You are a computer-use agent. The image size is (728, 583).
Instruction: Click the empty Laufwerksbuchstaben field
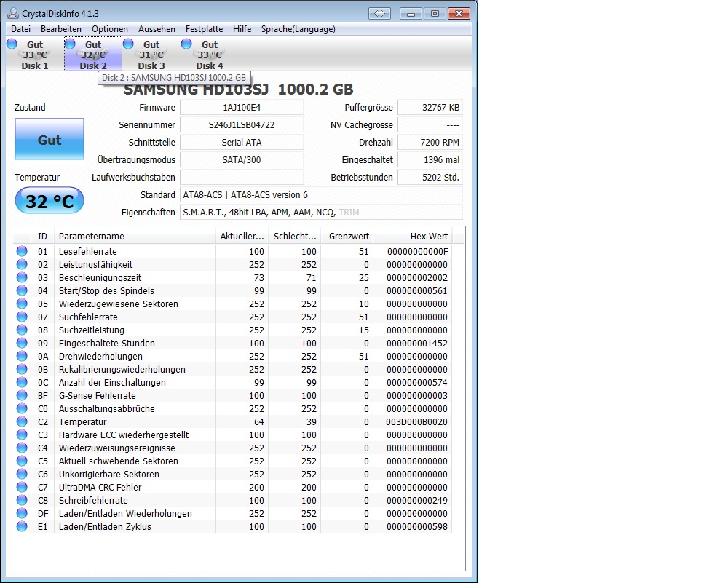click(242, 177)
